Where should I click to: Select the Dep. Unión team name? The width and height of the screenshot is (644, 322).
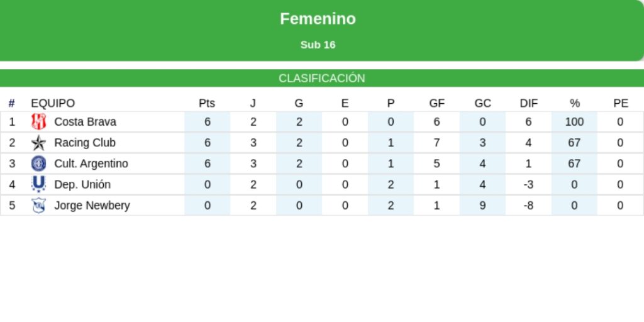[82, 184]
